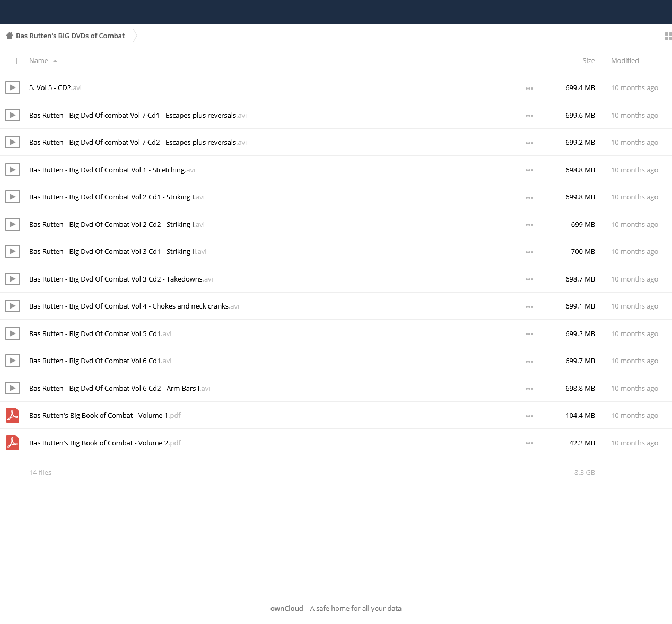Click the 42.2 MB size cell
The width and height of the screenshot is (672, 624).
tap(582, 443)
